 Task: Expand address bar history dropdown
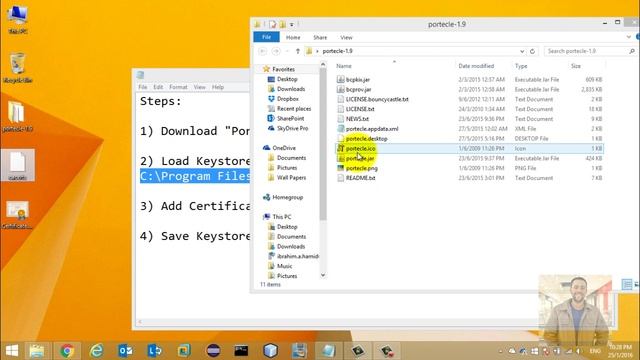(x=522, y=51)
